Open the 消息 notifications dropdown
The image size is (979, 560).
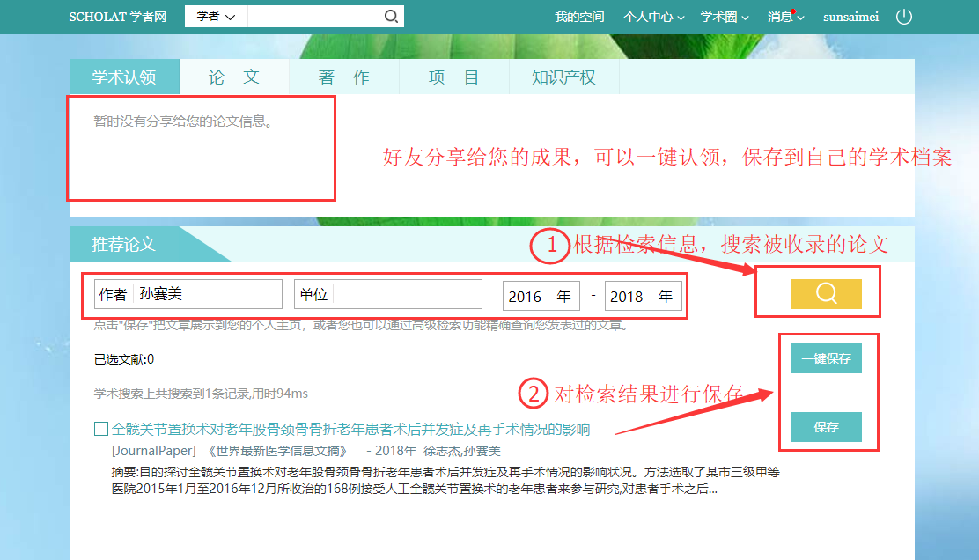pyautogui.click(x=785, y=17)
